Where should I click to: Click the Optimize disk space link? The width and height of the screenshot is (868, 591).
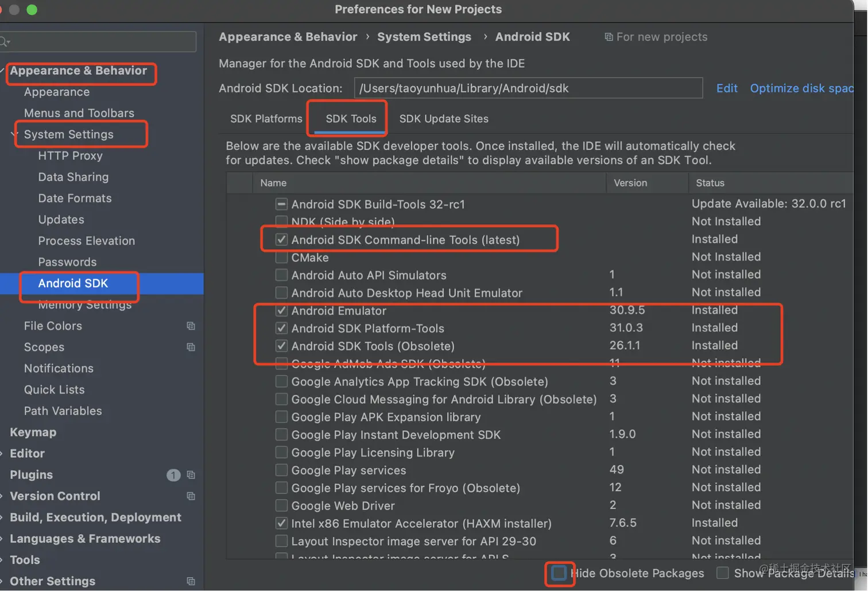(x=801, y=88)
